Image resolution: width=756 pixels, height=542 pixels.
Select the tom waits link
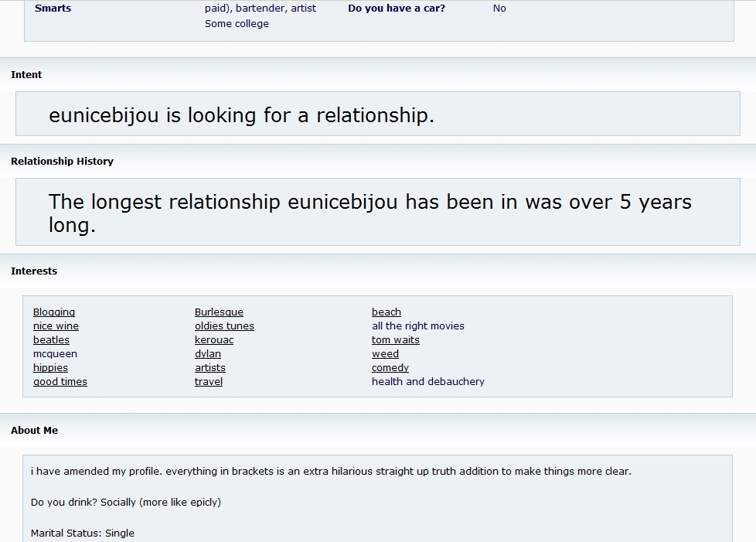coord(396,340)
